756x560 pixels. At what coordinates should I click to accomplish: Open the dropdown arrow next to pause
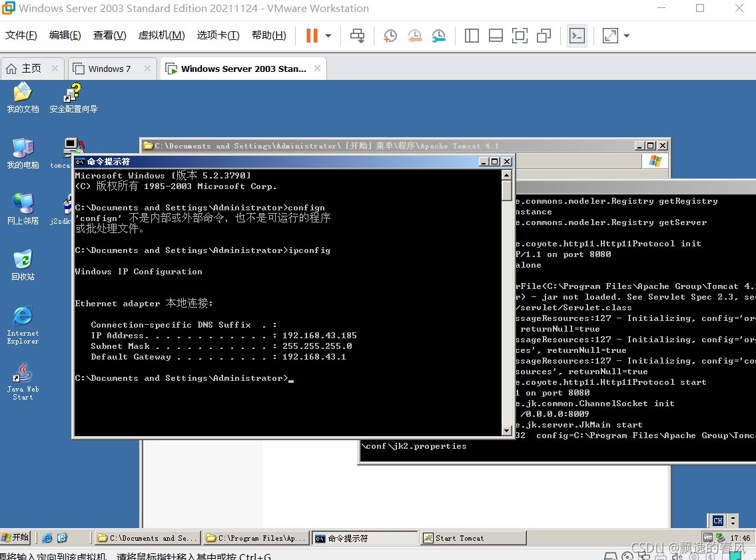(328, 36)
